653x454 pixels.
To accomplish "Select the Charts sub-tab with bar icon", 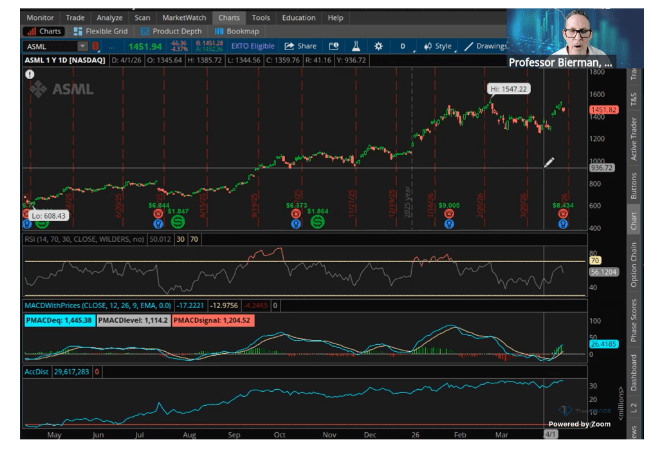I will tap(44, 31).
